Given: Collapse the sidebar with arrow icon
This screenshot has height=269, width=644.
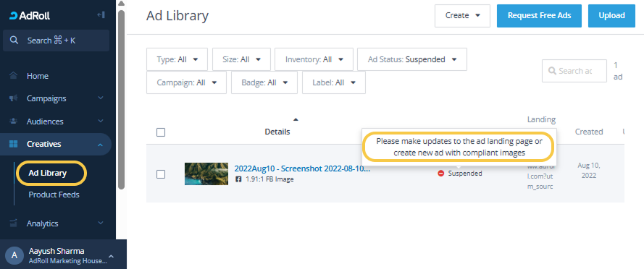Looking at the screenshot, I should 101,15.
